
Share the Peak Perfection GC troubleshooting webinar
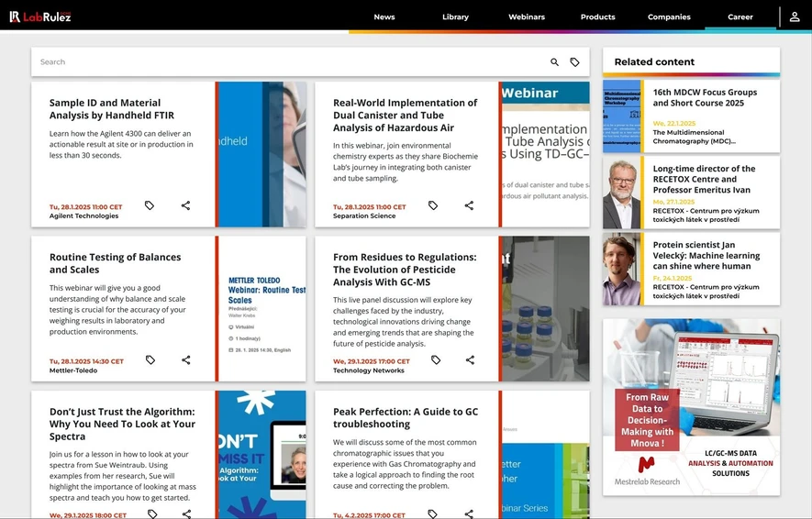469,513
